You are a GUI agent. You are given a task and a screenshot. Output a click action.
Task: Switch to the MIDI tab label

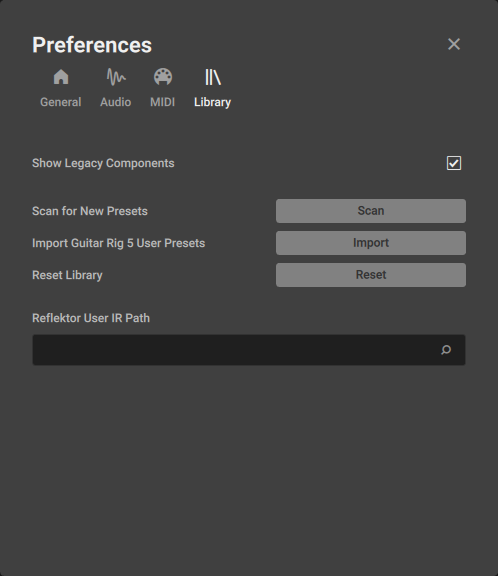click(163, 102)
